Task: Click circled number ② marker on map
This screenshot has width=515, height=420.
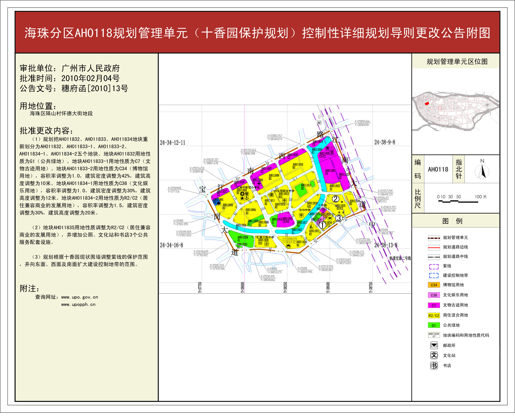Action: coord(335,199)
